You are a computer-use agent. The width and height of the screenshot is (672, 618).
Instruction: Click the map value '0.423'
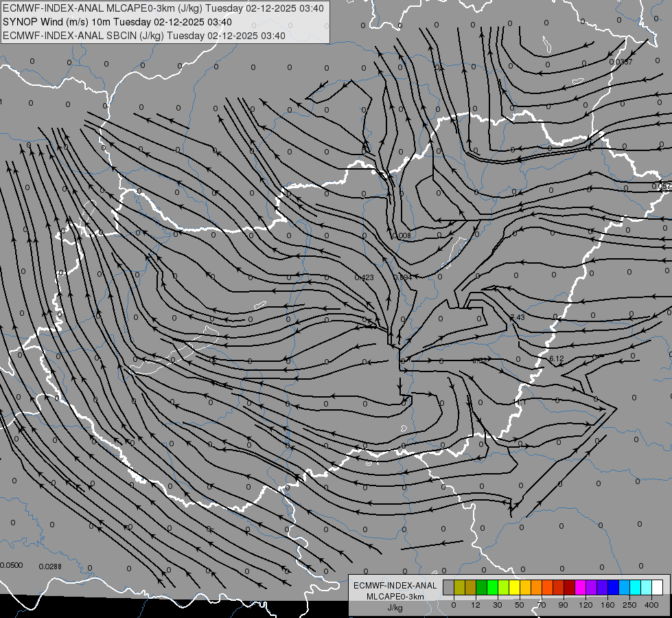(364, 277)
